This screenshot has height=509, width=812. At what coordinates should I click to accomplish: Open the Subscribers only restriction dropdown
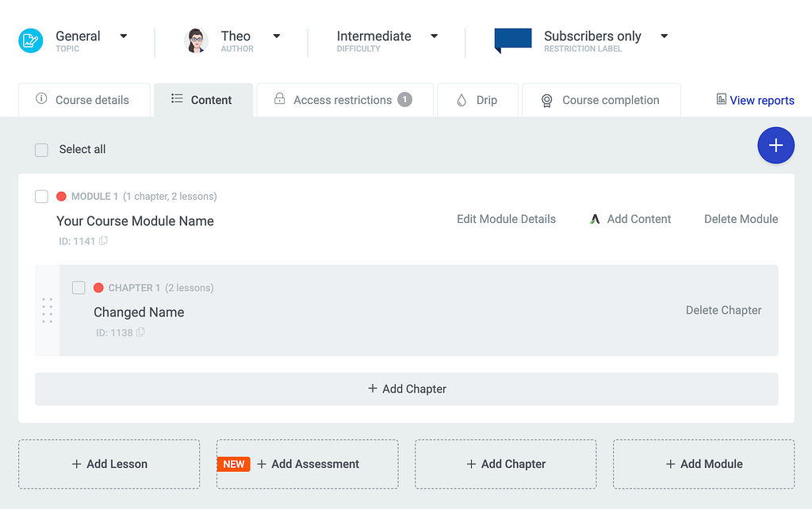point(664,36)
